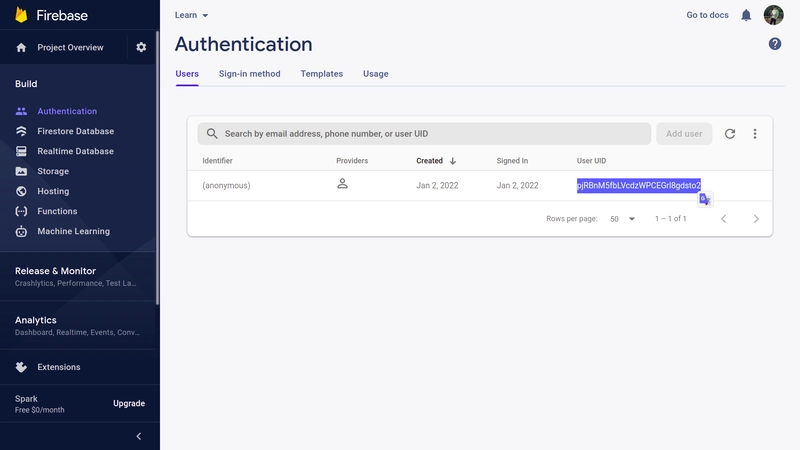Click the Firebase wordmark text

click(x=62, y=15)
